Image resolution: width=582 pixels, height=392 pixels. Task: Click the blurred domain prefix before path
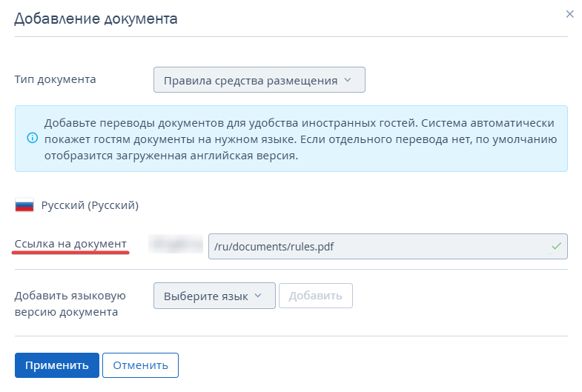(176, 244)
